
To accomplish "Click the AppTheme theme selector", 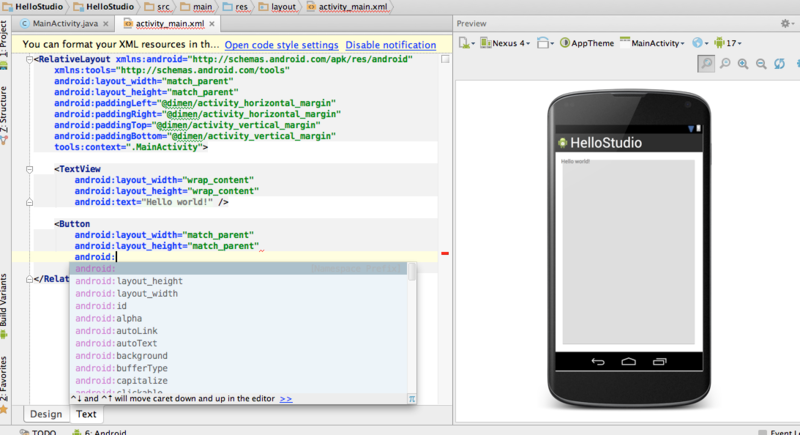I will coord(587,43).
